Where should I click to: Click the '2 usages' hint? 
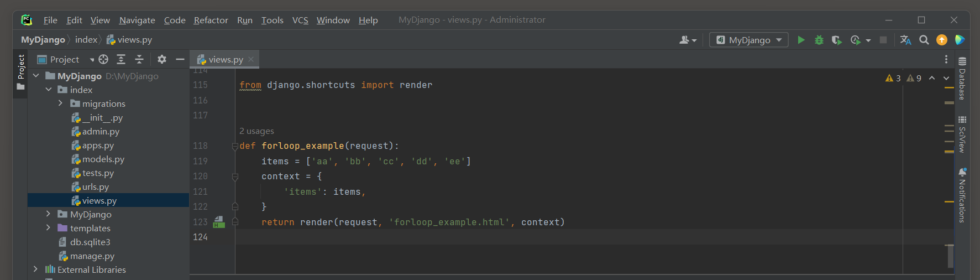click(256, 131)
